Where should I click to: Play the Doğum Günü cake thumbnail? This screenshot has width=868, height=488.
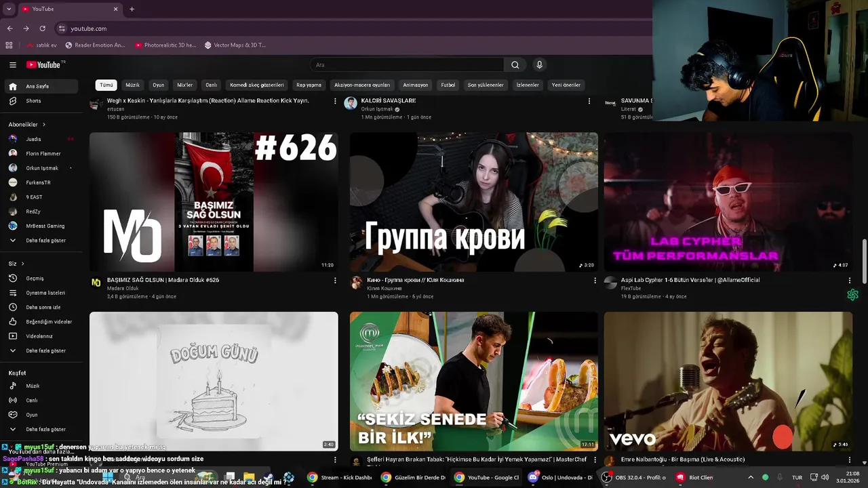point(214,382)
